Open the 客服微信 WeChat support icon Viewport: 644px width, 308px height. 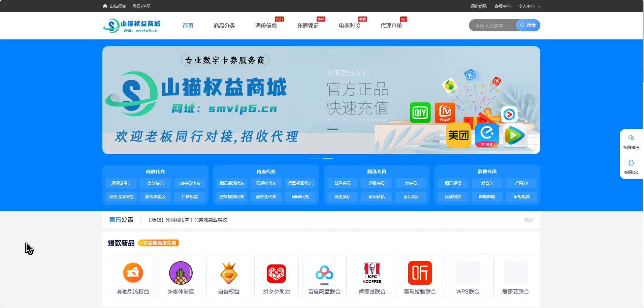point(631,138)
